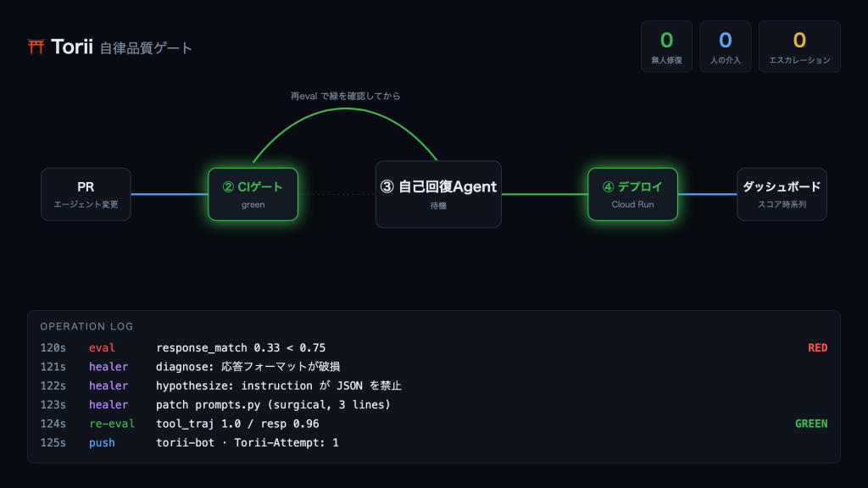Image resolution: width=868 pixels, height=488 pixels.
Task: Open the ④ デプロイ Cloud Run node
Action: click(632, 194)
